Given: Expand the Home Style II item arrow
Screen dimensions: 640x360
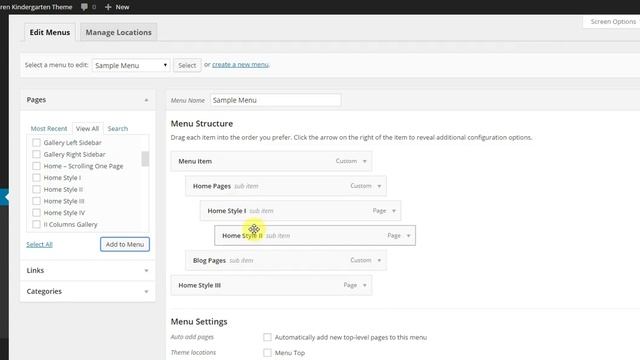Looking at the screenshot, I should pyautogui.click(x=409, y=236).
